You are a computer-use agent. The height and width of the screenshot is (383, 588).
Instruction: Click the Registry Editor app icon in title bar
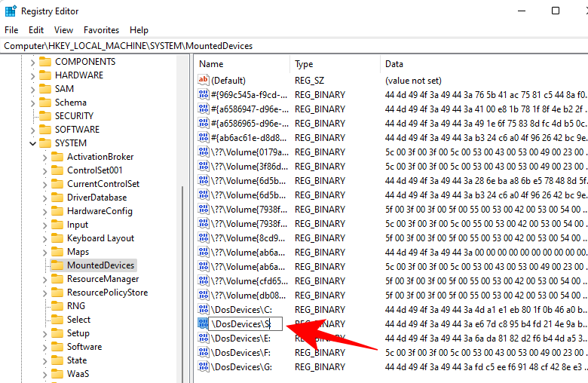(11, 11)
